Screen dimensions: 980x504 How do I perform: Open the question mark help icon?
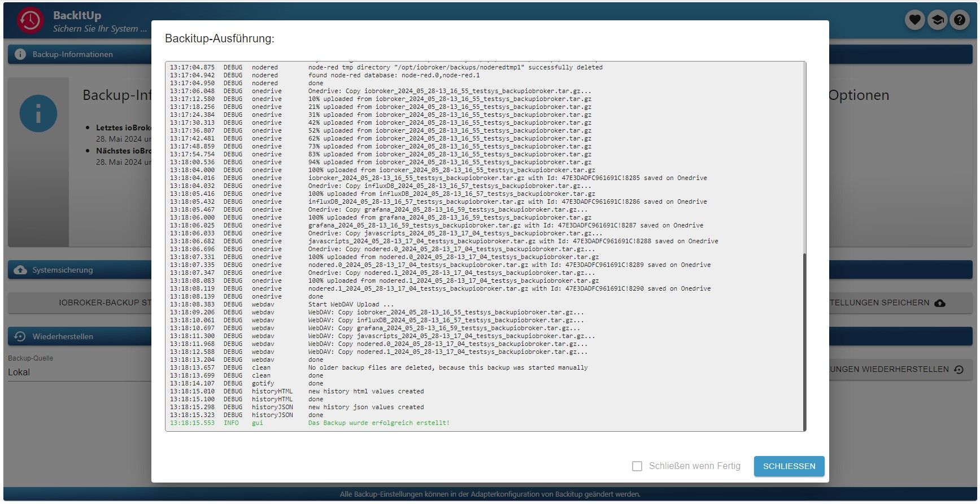(x=959, y=20)
